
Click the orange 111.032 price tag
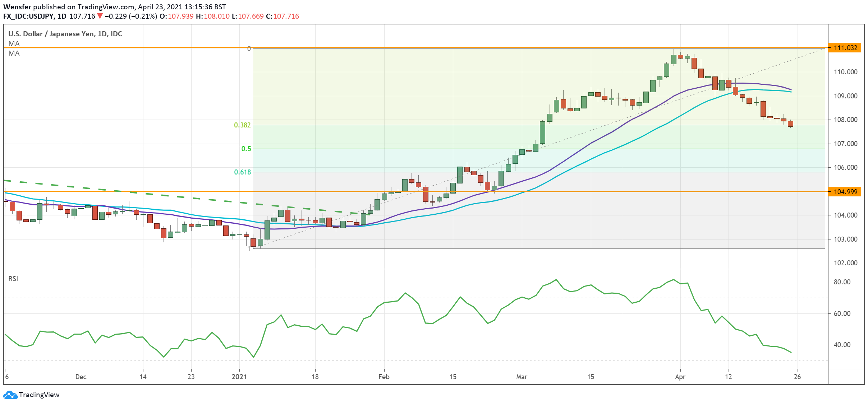click(845, 48)
